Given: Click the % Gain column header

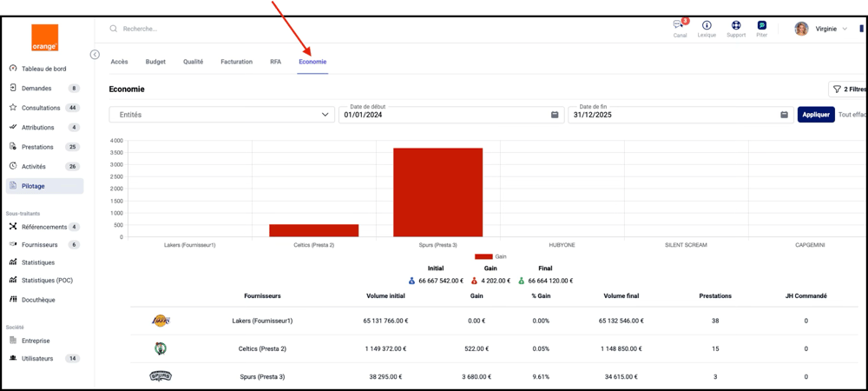Looking at the screenshot, I should tap(541, 295).
